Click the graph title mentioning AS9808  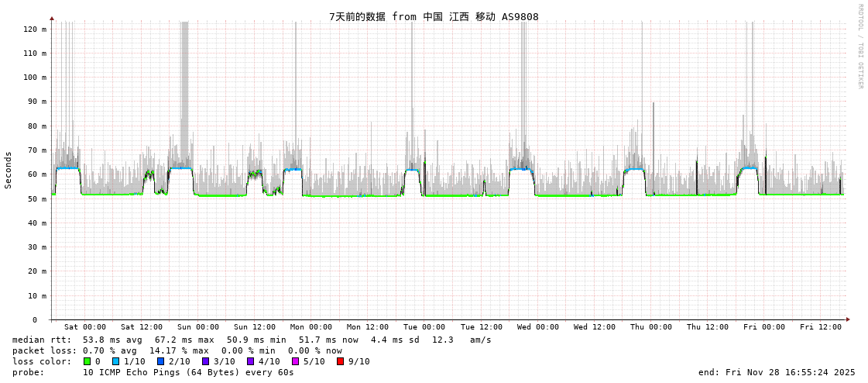pos(434,17)
